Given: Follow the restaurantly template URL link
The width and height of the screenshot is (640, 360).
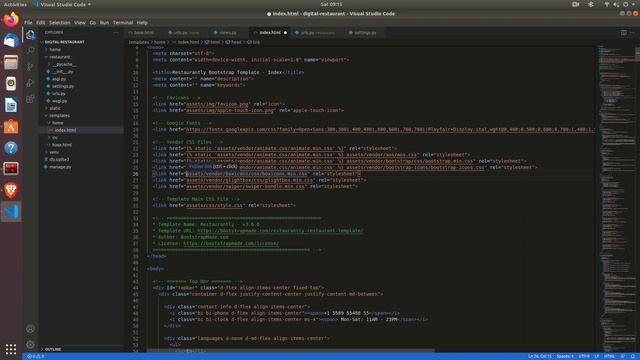Looking at the screenshot, I should [x=280, y=231].
